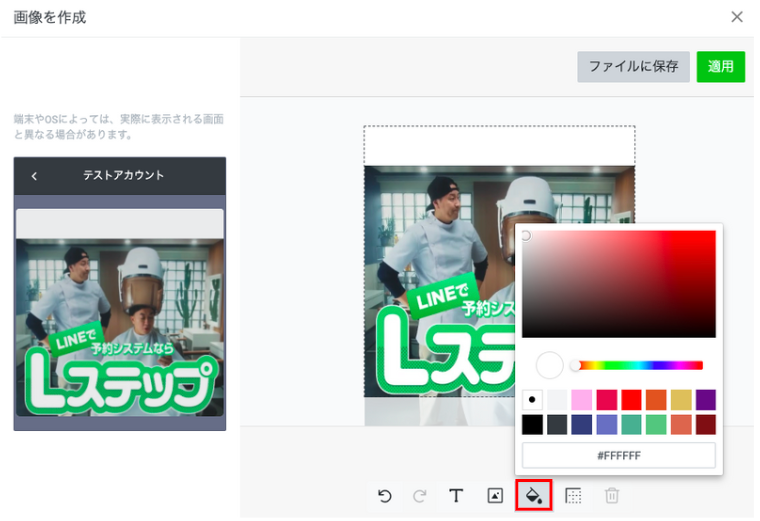This screenshot has width=760, height=521.
Task: Close the image creation dialog
Action: click(737, 17)
